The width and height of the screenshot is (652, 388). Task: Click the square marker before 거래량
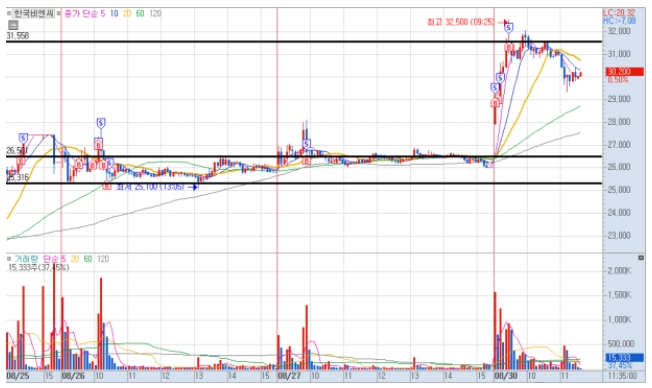pyautogui.click(x=9, y=259)
